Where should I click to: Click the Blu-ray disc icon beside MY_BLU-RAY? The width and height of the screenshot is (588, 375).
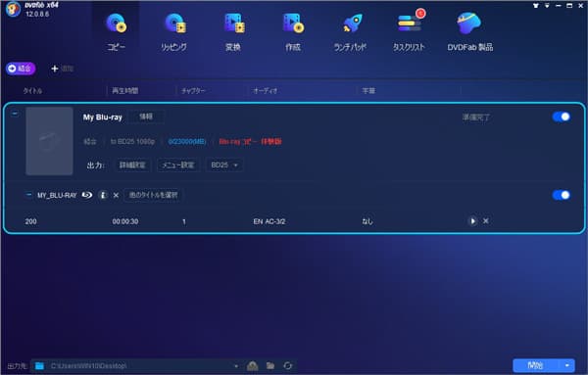[x=87, y=195]
